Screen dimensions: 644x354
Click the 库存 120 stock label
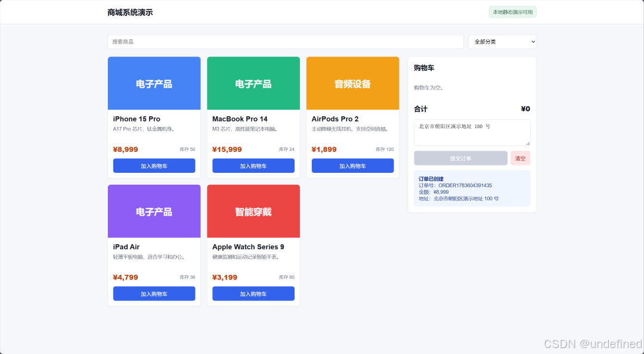(x=385, y=150)
